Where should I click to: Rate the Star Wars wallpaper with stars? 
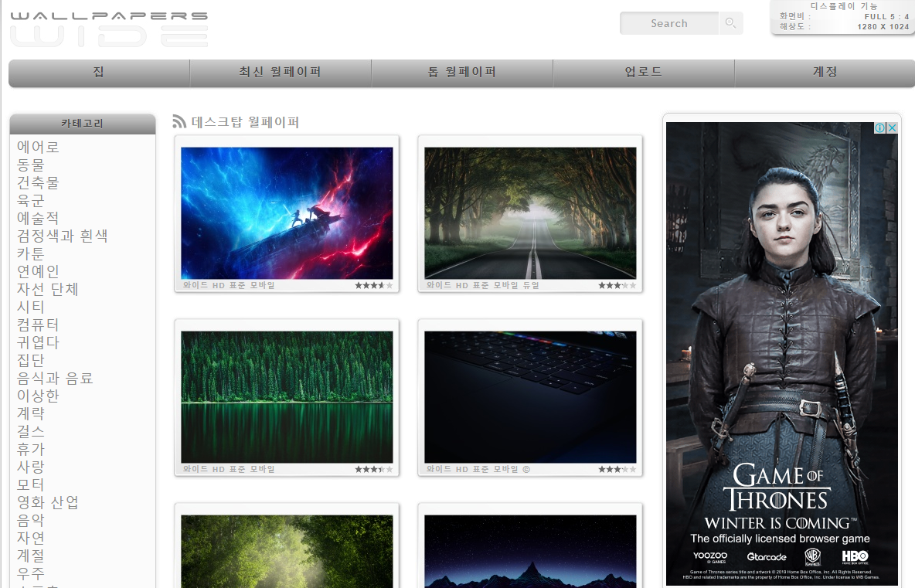tap(373, 285)
